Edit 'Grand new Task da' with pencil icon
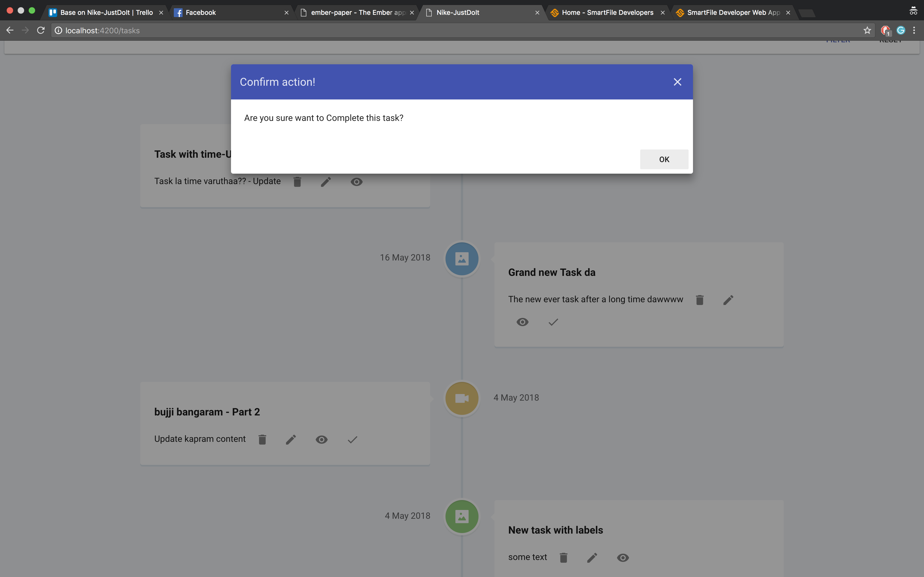924x577 pixels. (x=728, y=300)
